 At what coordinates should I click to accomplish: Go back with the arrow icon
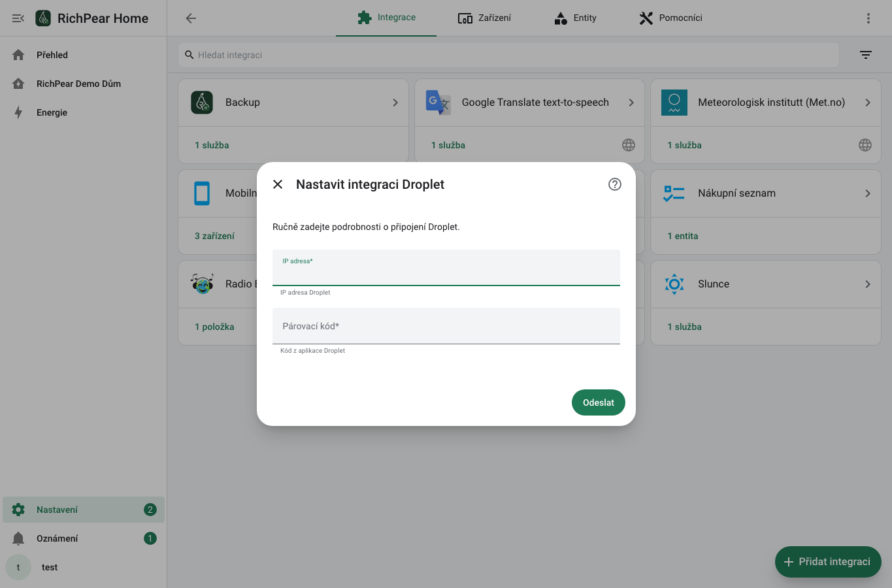coord(191,18)
